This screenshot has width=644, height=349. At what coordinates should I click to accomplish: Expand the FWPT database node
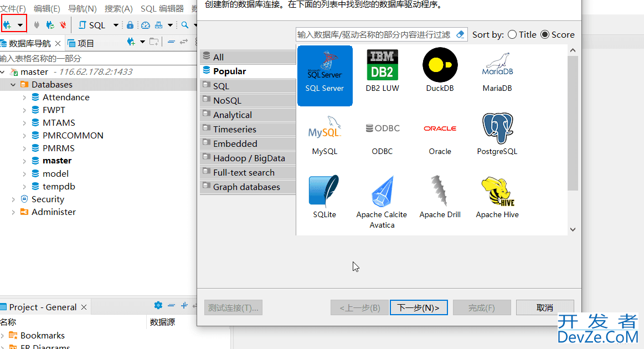point(24,110)
